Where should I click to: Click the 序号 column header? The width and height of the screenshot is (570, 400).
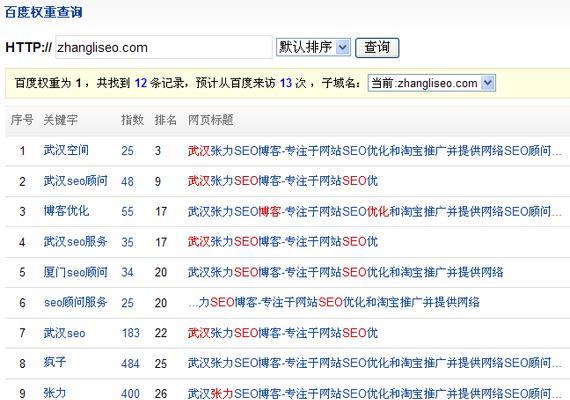[x=22, y=120]
